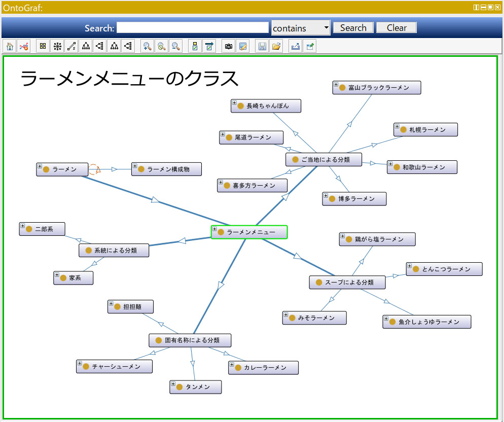Select the みそラーメン node
The height and width of the screenshot is (422, 504).
315,318
